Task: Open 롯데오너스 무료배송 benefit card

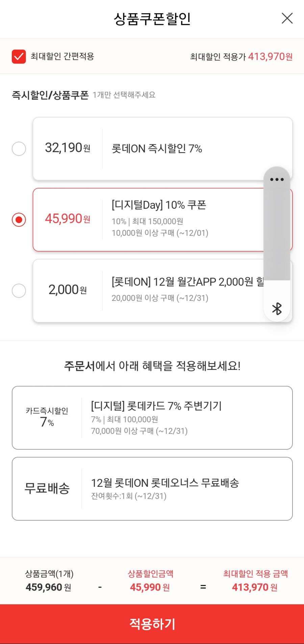Action: click(x=152, y=489)
